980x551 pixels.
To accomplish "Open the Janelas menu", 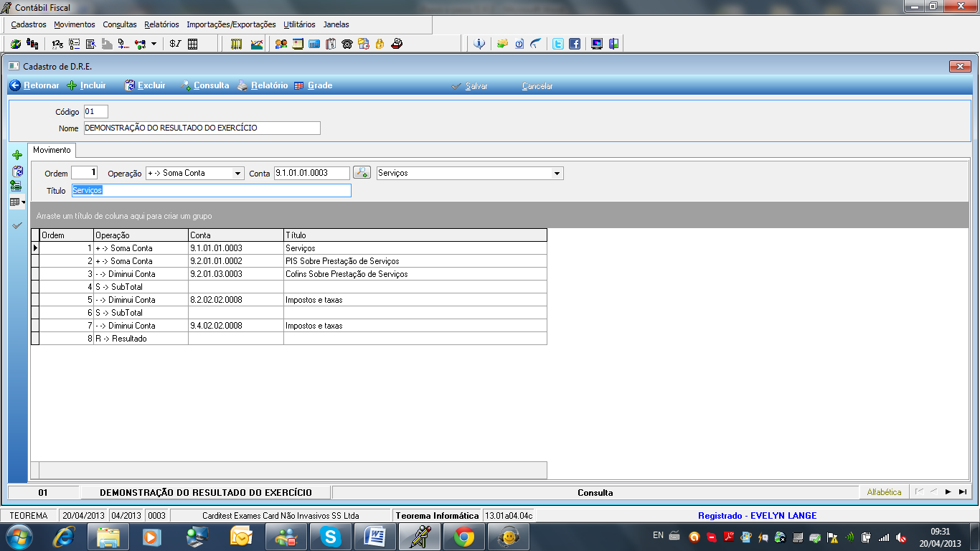I will point(336,24).
